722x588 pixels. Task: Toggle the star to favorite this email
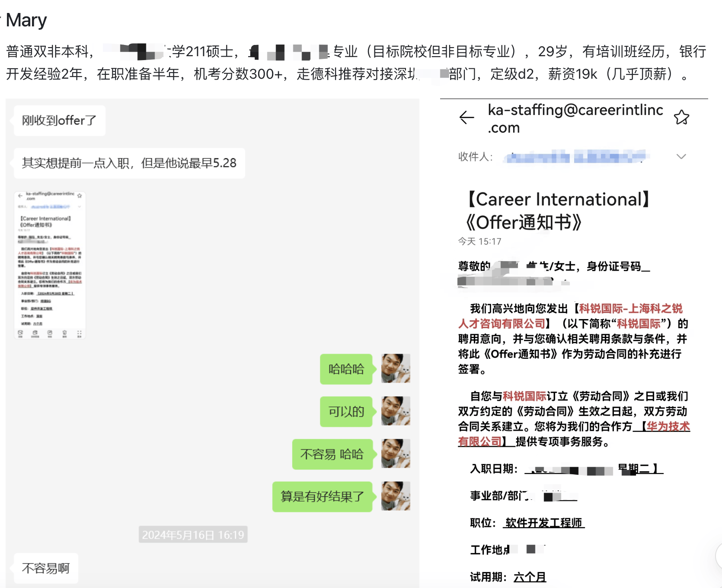tap(682, 117)
